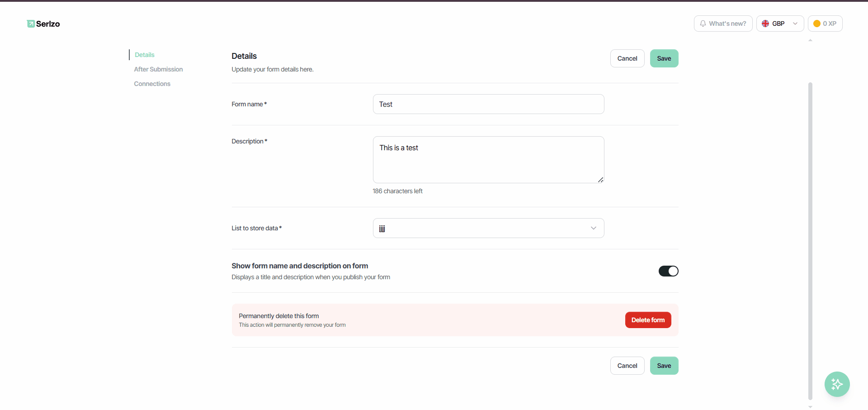Click the vertical page scrollbar

[810, 241]
